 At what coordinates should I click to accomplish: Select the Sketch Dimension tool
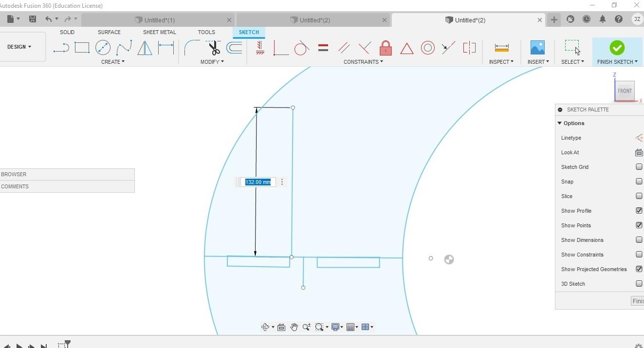click(166, 48)
